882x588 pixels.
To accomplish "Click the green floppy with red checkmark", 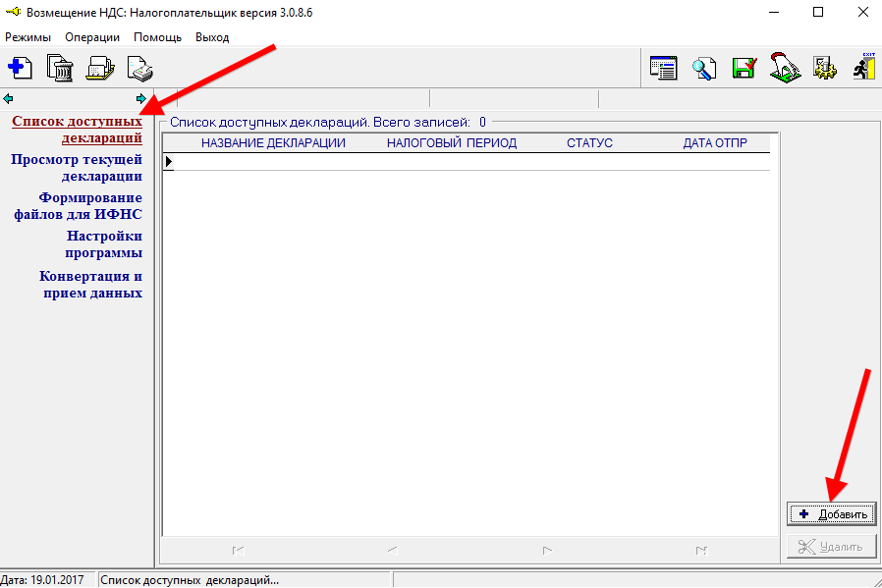I will [744, 68].
